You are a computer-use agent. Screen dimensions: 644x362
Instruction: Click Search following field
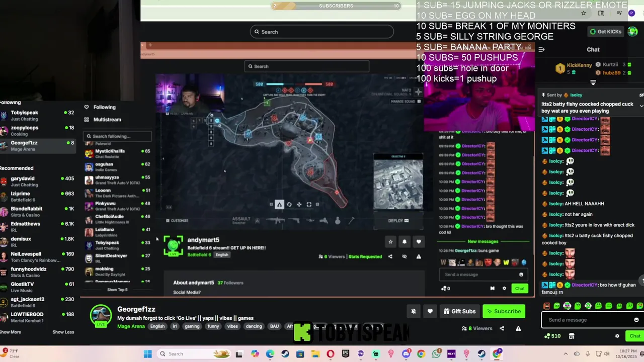(x=118, y=136)
